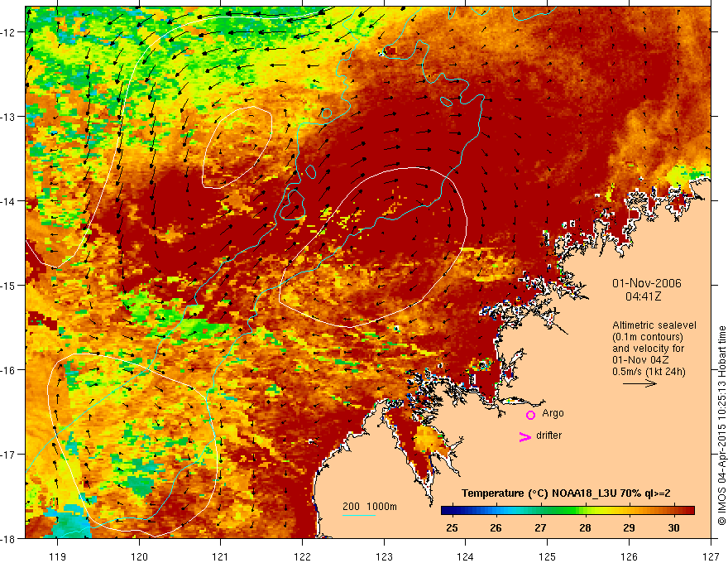Click the '01-Nov 04Z' caption line

tap(642, 360)
